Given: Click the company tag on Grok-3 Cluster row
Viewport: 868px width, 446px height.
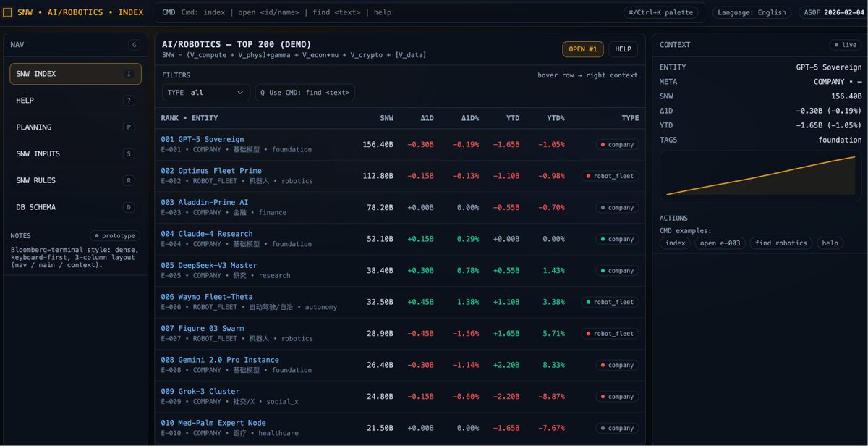Looking at the screenshot, I should (617, 397).
